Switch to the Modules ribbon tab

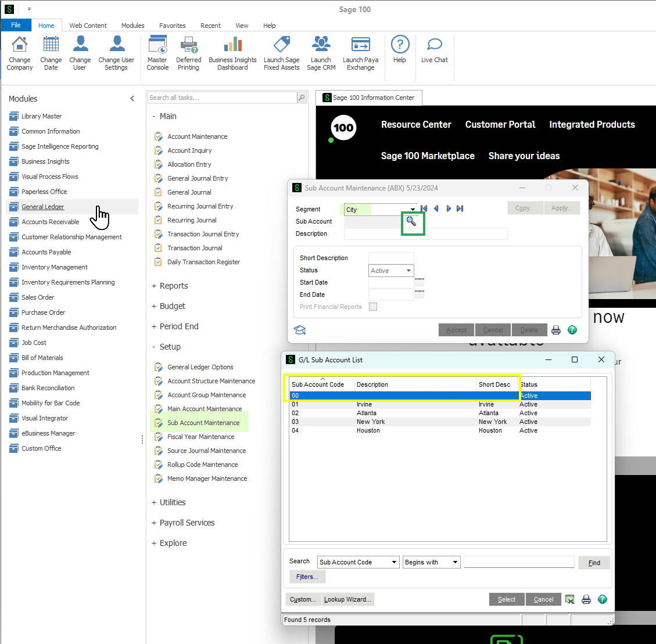132,26
